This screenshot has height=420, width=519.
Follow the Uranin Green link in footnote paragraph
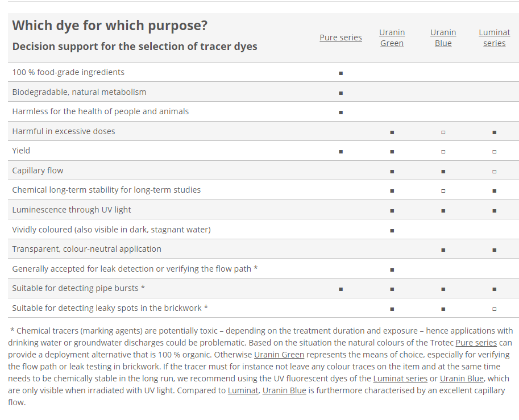point(279,355)
